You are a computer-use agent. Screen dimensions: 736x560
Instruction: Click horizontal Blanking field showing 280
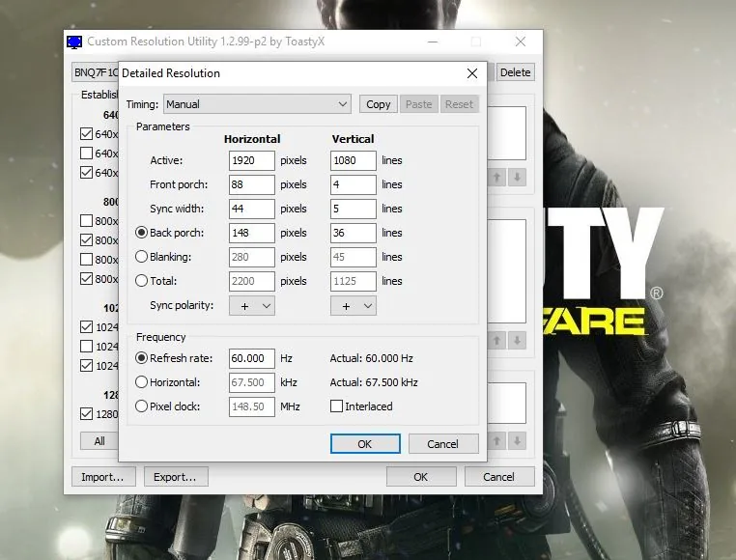(252, 257)
